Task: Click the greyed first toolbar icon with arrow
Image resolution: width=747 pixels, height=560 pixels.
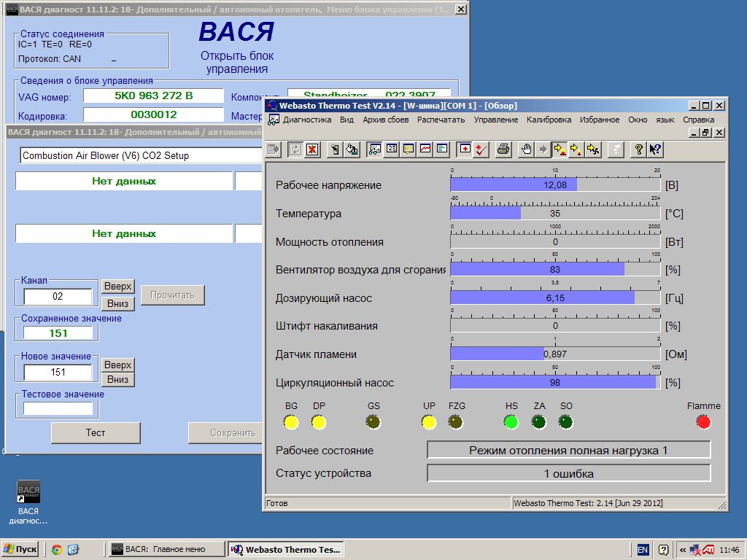Action: pyautogui.click(x=274, y=149)
